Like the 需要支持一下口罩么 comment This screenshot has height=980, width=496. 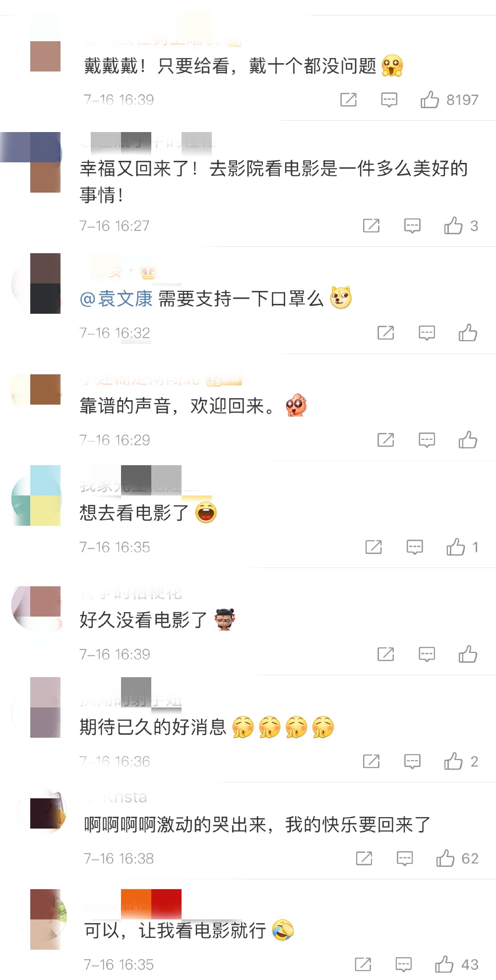pos(468,333)
